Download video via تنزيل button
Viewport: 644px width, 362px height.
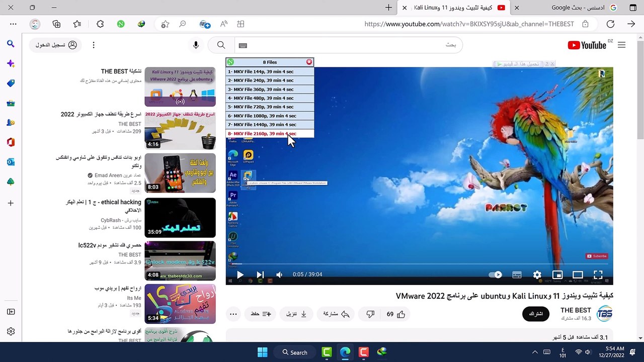296,314
